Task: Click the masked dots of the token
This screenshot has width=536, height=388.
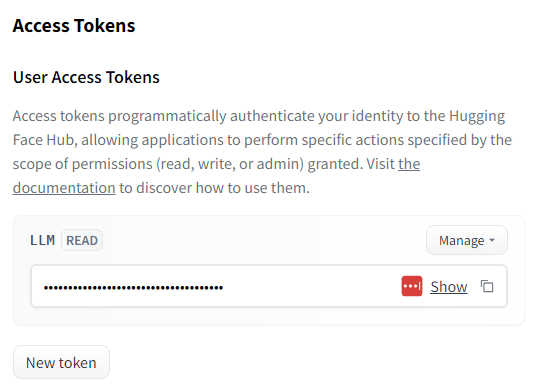Action: [133, 287]
